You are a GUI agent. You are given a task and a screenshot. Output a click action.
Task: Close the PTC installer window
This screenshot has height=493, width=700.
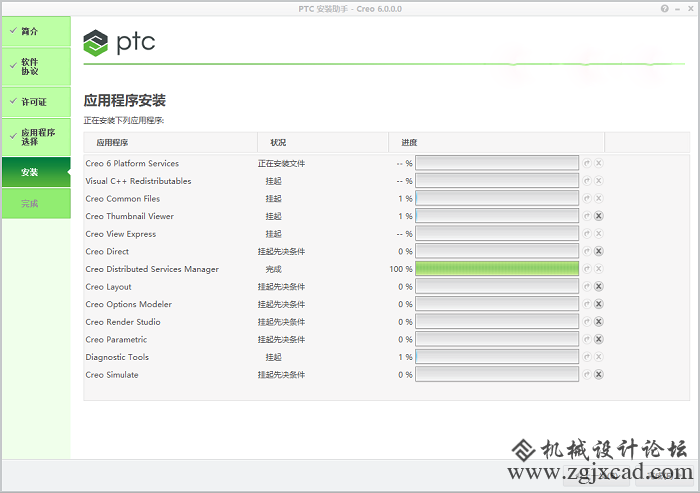(x=691, y=8)
